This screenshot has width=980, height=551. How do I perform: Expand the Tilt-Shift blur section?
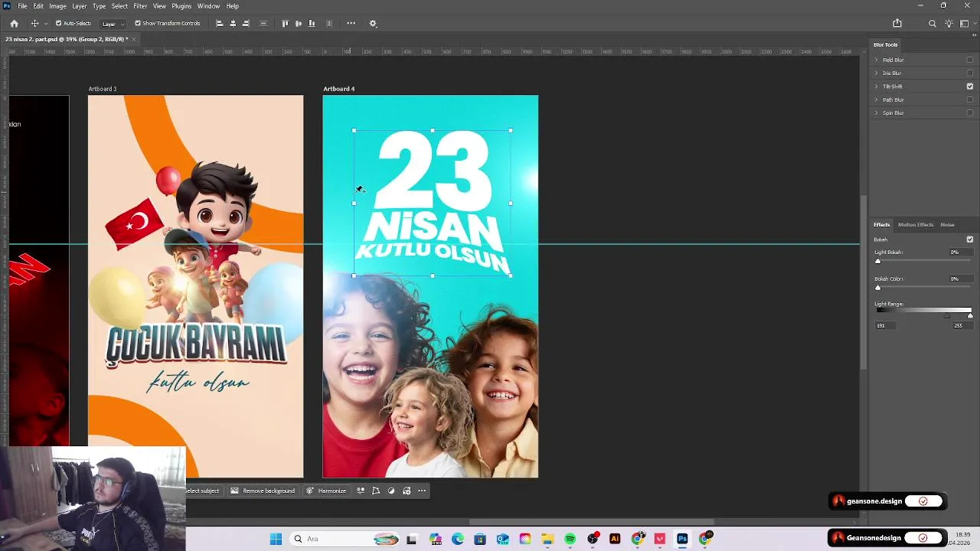877,86
